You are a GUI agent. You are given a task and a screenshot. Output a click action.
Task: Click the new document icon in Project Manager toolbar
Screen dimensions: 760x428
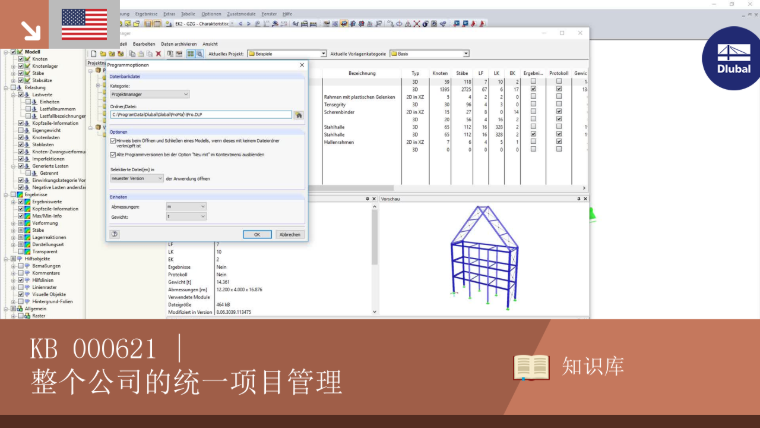94,54
